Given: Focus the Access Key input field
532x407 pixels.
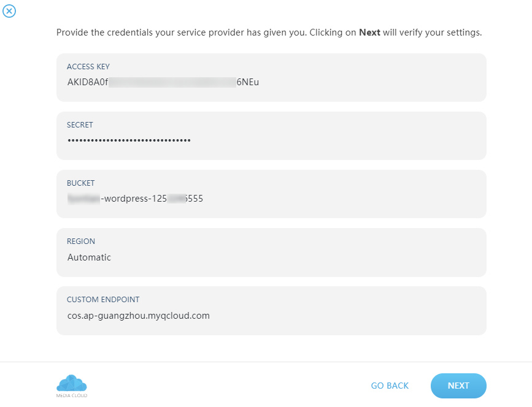Looking at the screenshot, I should coord(271,77).
